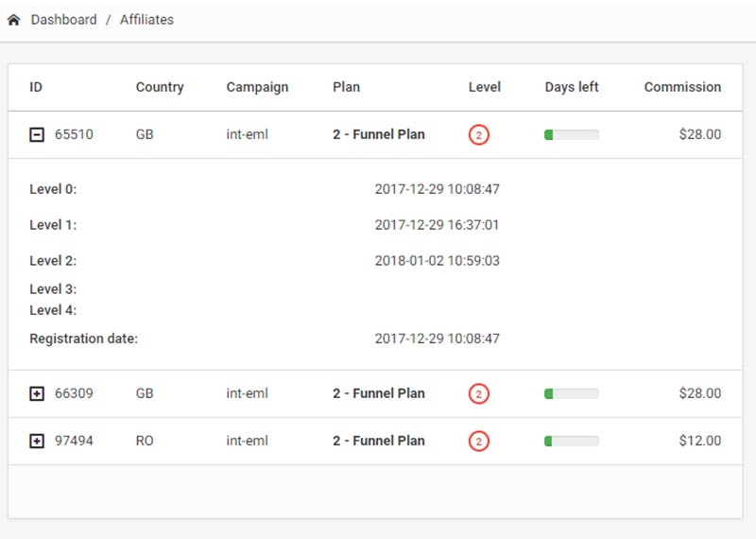
Task: Open the Dashboard breadcrumb link
Action: (x=63, y=20)
